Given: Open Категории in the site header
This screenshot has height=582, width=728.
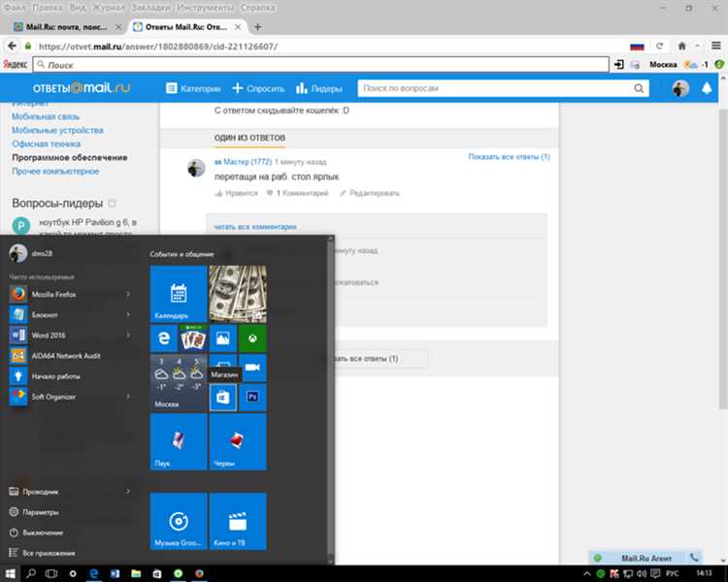Looking at the screenshot, I should (193, 88).
